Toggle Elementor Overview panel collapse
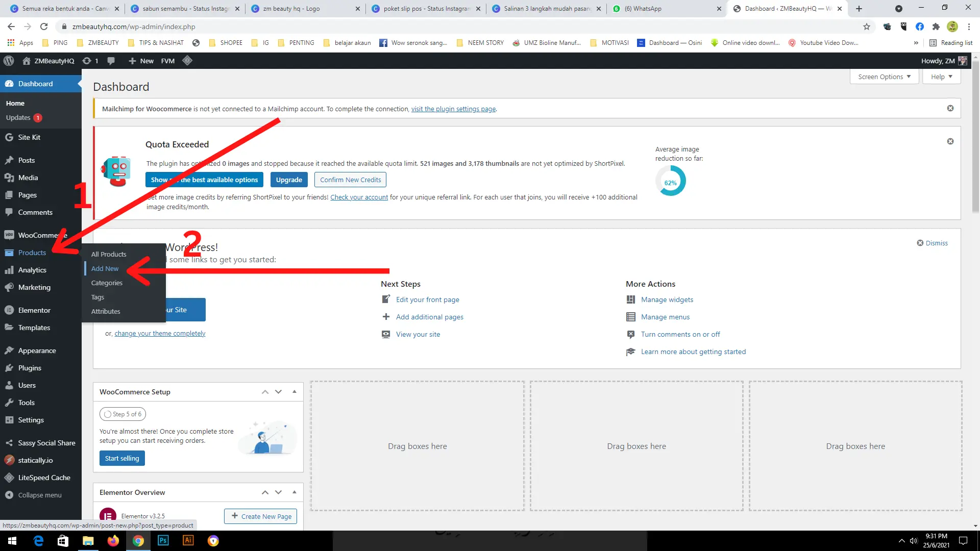 (x=295, y=492)
